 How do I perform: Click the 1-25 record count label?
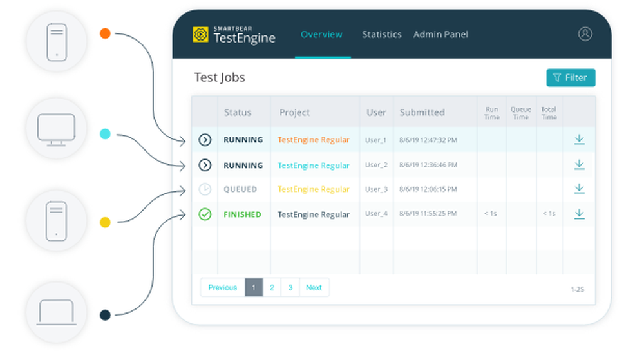coord(577,289)
